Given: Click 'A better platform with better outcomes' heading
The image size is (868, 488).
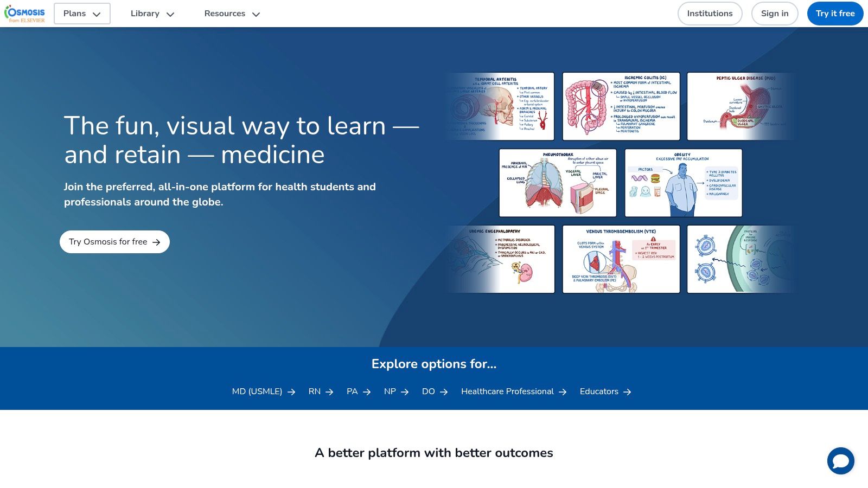Looking at the screenshot, I should [x=434, y=453].
